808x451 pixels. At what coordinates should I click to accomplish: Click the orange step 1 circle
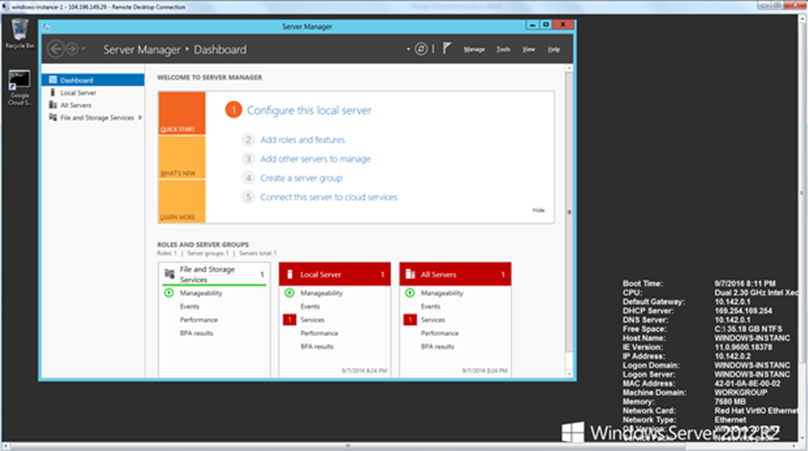(233, 110)
